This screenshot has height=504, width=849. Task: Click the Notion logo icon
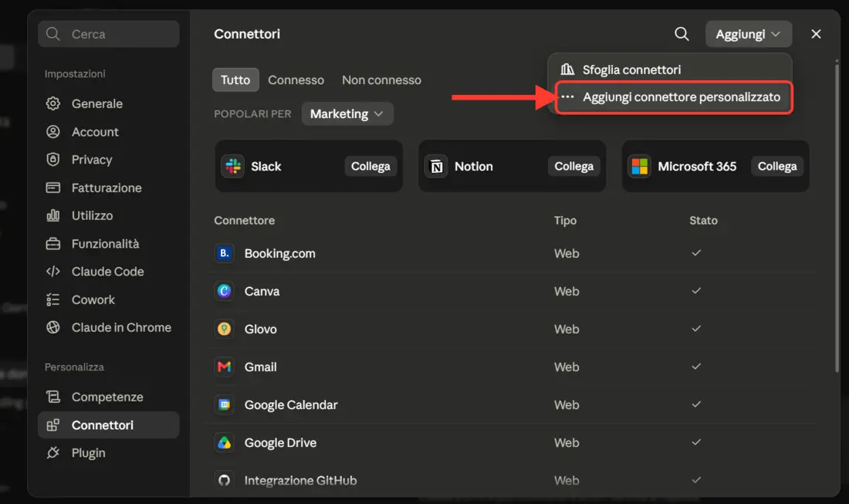[436, 166]
